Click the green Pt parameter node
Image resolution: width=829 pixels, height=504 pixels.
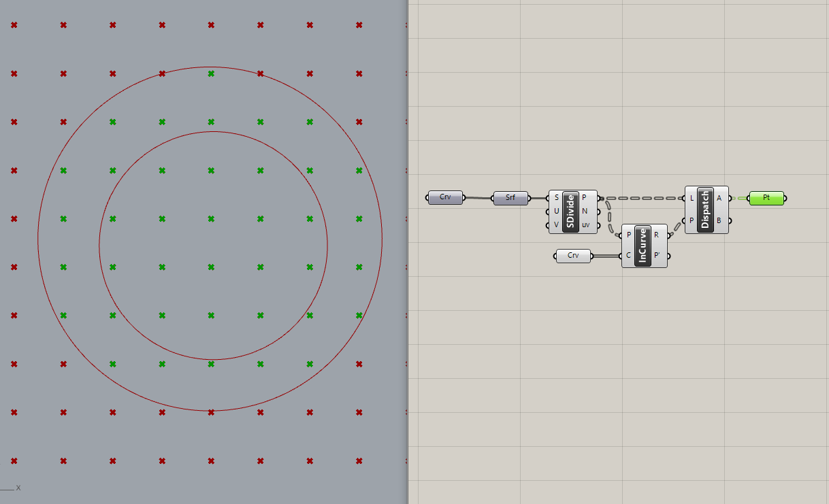[x=766, y=198]
